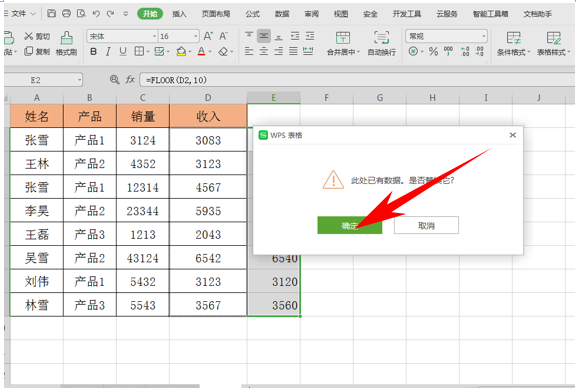Open font color dropdown arrow
The image size is (576, 388).
pos(210,52)
